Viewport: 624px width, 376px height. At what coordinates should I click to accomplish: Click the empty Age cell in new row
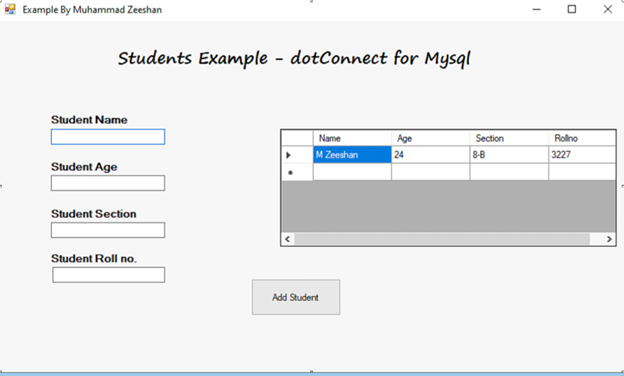(431, 172)
